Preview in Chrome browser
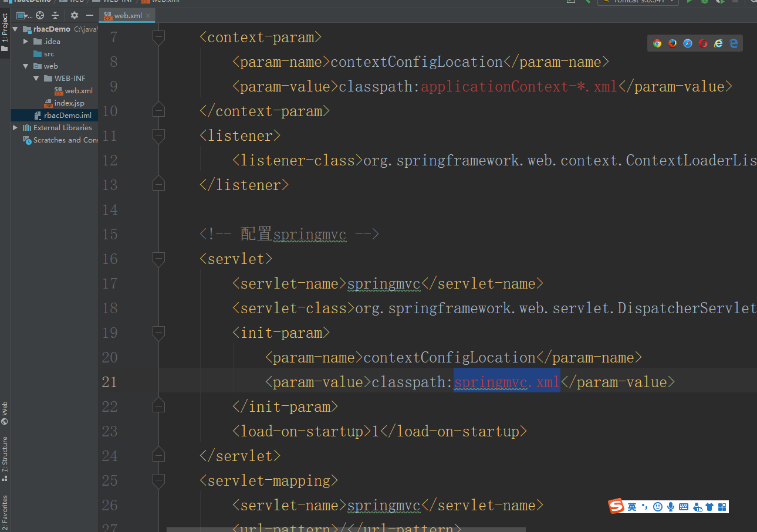The image size is (757, 532). [657, 43]
